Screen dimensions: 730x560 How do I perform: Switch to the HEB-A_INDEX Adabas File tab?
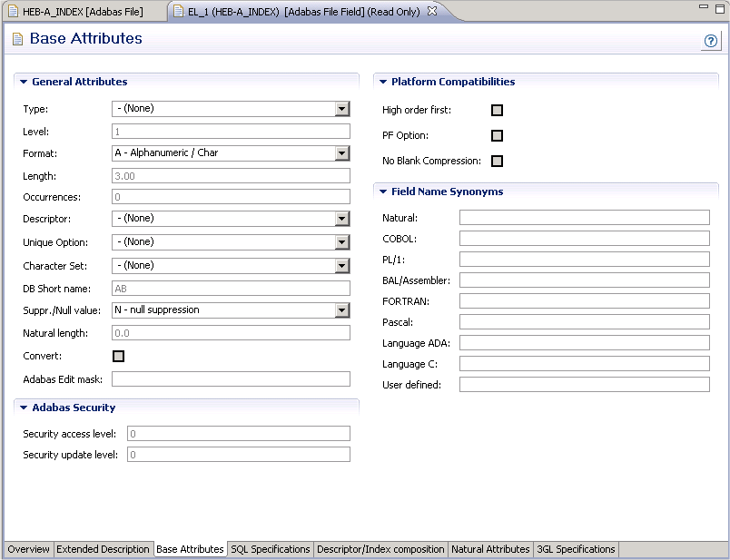82,12
